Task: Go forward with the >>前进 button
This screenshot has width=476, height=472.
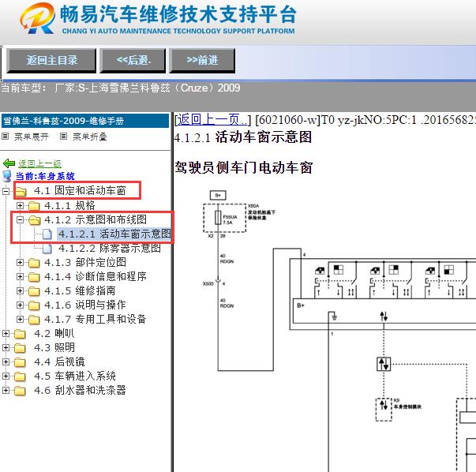Action: tap(202, 61)
